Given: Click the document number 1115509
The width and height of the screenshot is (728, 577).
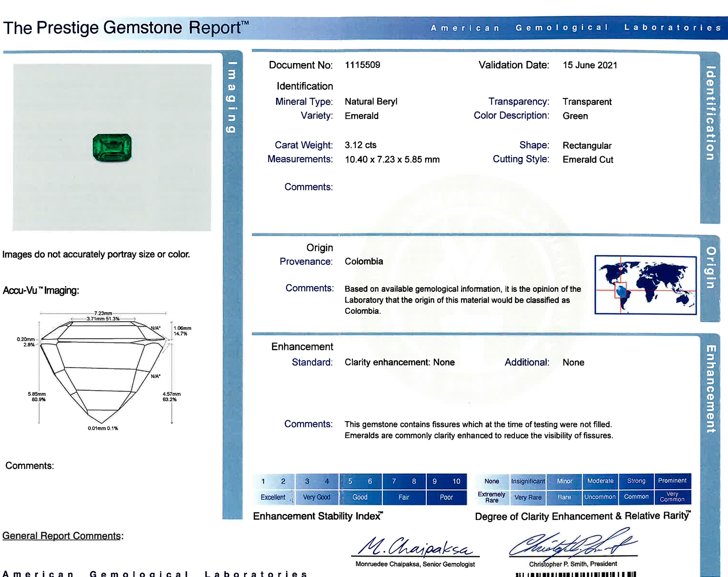Looking at the screenshot, I should tap(362, 65).
